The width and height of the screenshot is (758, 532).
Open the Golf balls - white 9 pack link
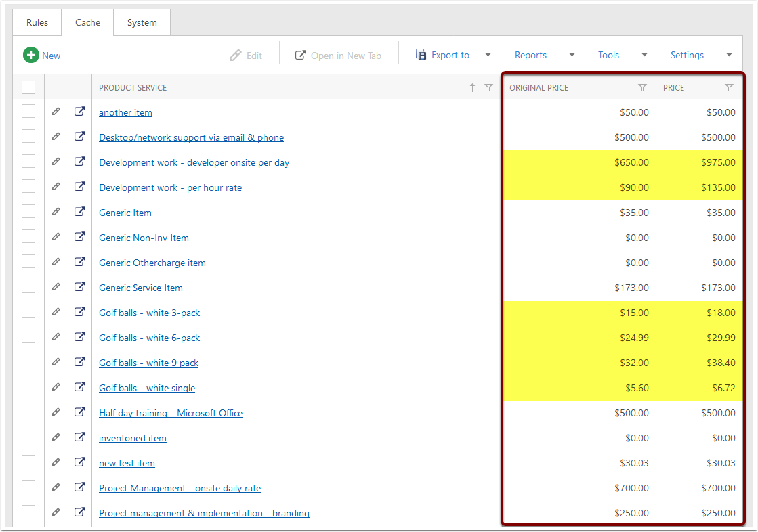148,363
